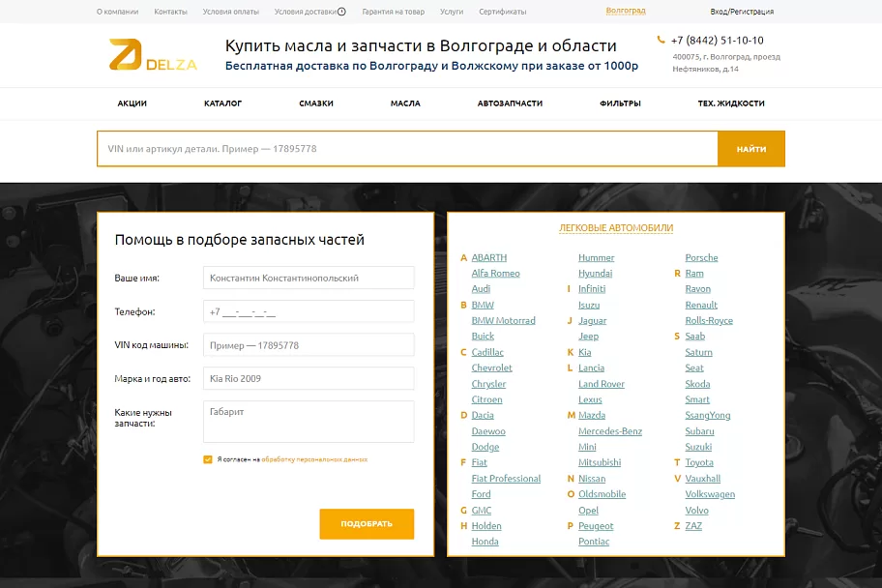Focus the Ваше имя input field

pyautogui.click(x=309, y=278)
